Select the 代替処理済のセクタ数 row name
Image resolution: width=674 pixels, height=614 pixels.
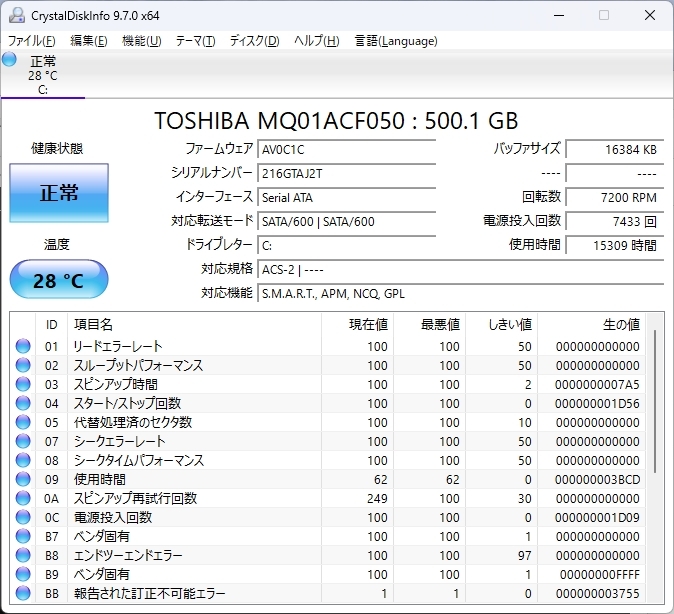point(133,422)
